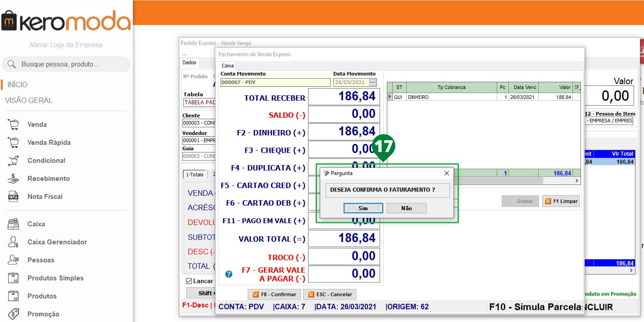Click the Caixa register icon
The height and width of the screenshot is (322, 644).
click(14, 224)
